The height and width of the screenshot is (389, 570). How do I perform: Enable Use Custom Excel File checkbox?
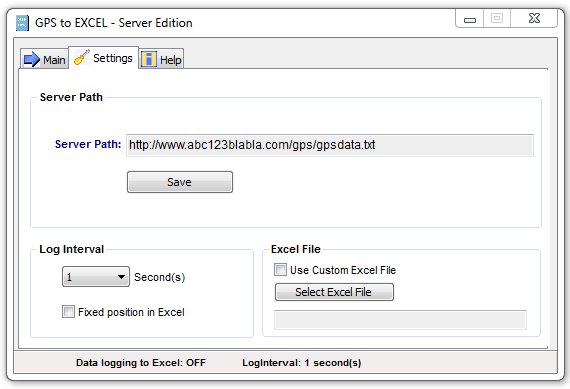280,270
